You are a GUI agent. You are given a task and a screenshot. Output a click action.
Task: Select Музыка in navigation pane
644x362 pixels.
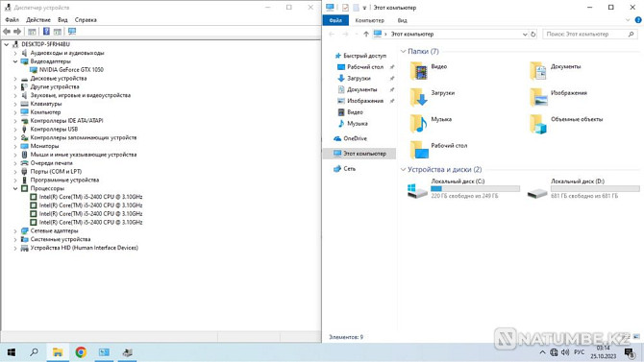[x=357, y=124]
